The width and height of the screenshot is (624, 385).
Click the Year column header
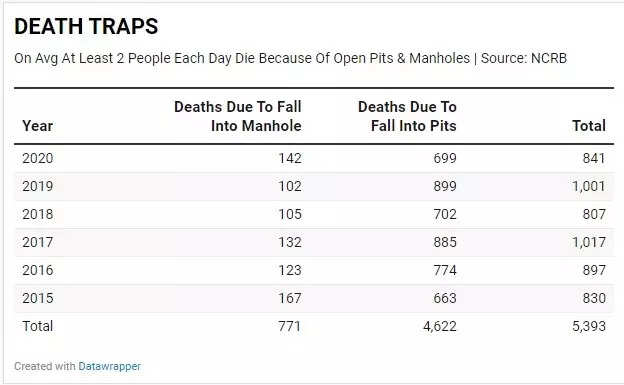click(x=37, y=126)
